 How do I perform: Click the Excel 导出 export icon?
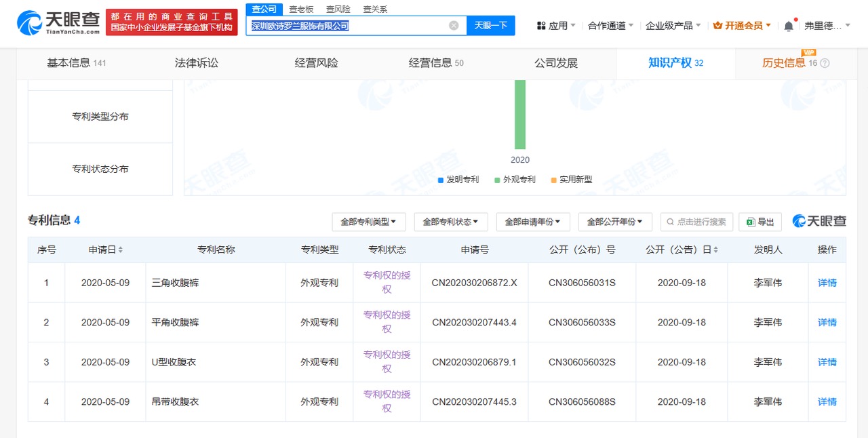click(751, 222)
